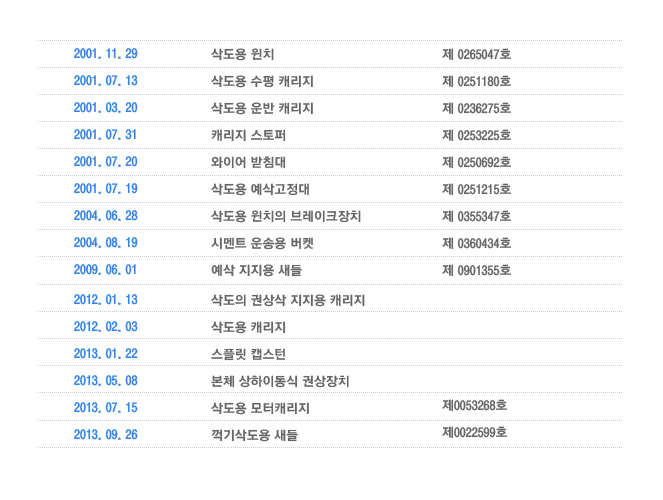Click the 삭도용 모터캐리지 title

coord(260,408)
